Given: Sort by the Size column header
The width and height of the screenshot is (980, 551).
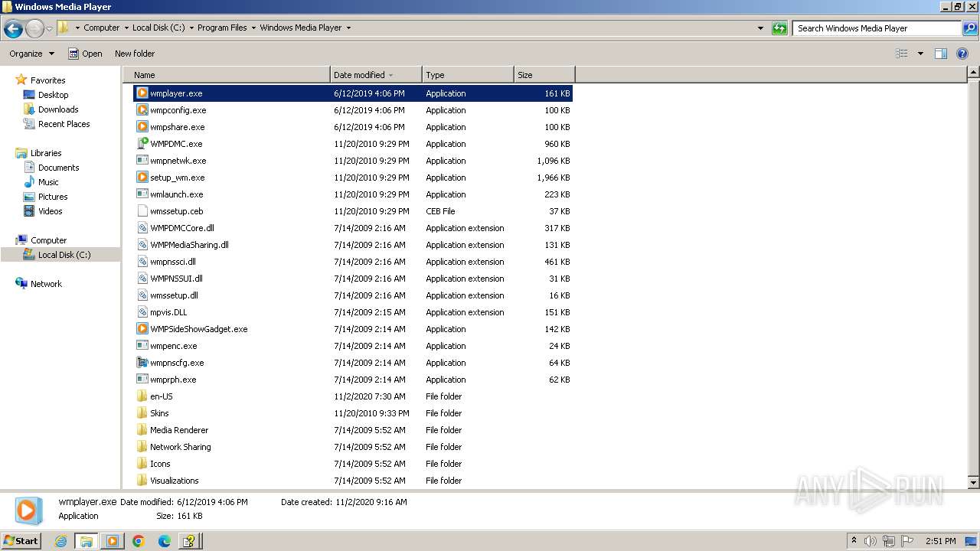Looking at the screenshot, I should click(x=544, y=75).
